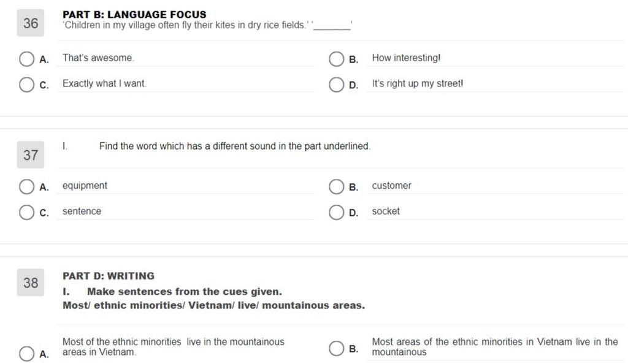The image size is (628, 364).
Task: Pick radio button for 'socket'
Action: 337,213
